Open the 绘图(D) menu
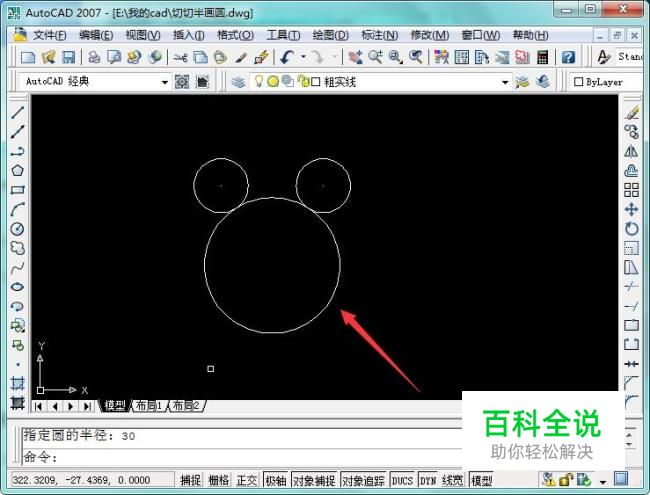Screen dimensions: 650x495 [330, 35]
